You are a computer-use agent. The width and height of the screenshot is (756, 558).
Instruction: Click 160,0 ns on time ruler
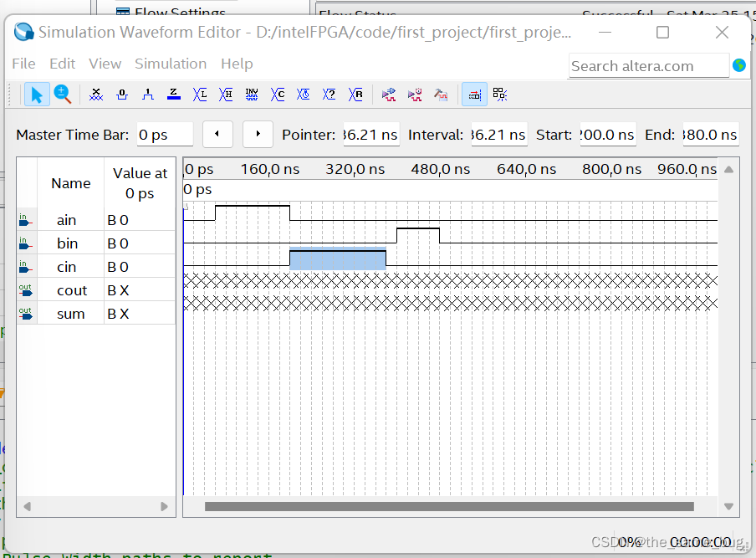(270, 169)
